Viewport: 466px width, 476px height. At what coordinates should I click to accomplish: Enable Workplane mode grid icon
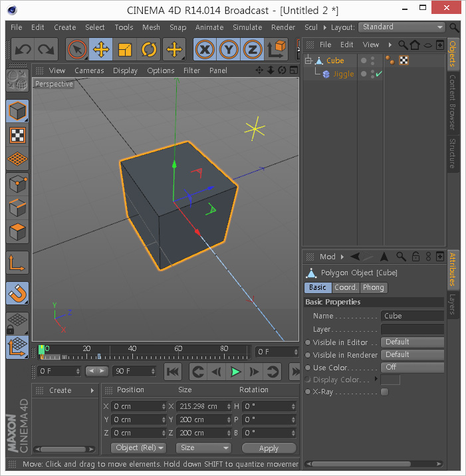pos(17,159)
